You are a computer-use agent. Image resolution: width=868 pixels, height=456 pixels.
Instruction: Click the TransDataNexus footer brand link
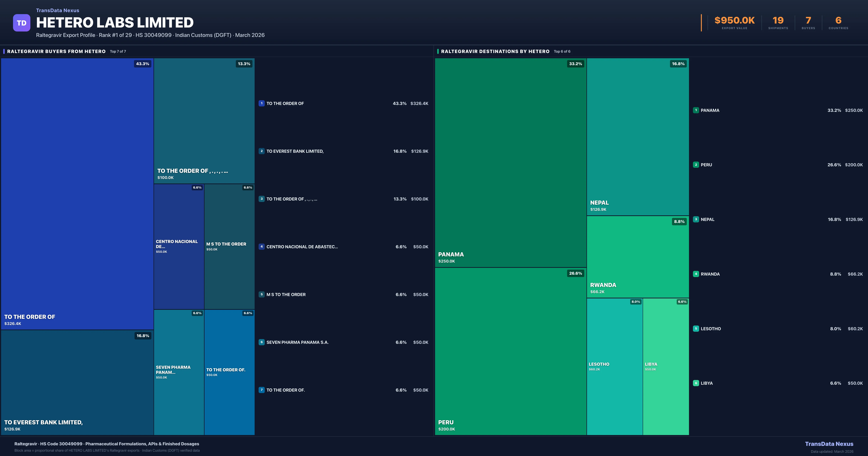829,444
